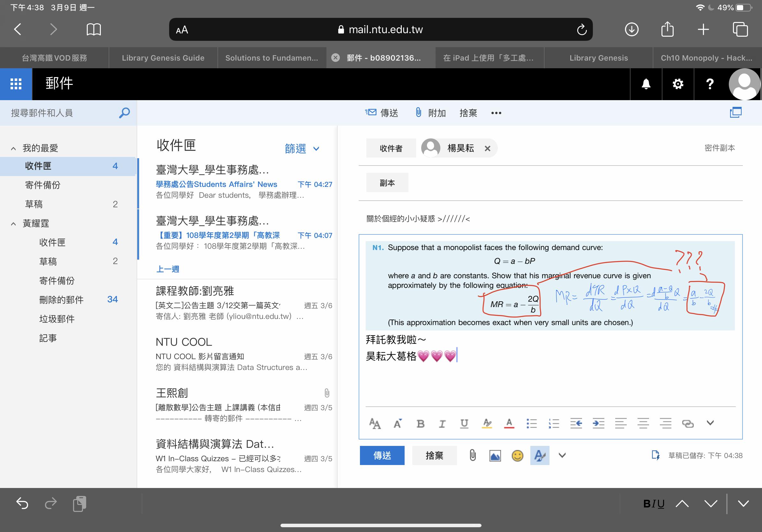
Task: Open the app launcher grid icon
Action: 16,84
